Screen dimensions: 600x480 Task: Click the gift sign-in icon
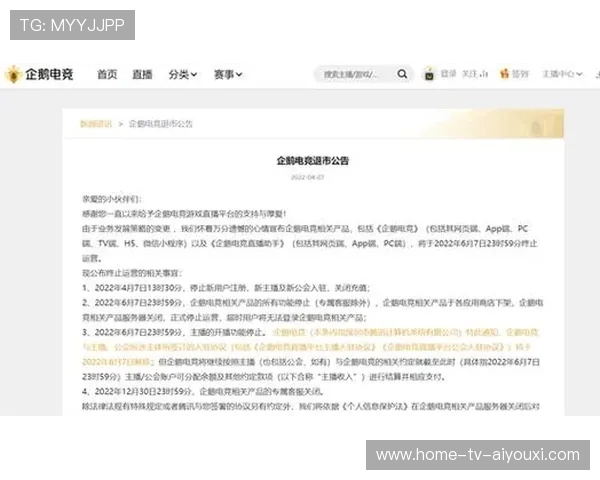coord(505,73)
